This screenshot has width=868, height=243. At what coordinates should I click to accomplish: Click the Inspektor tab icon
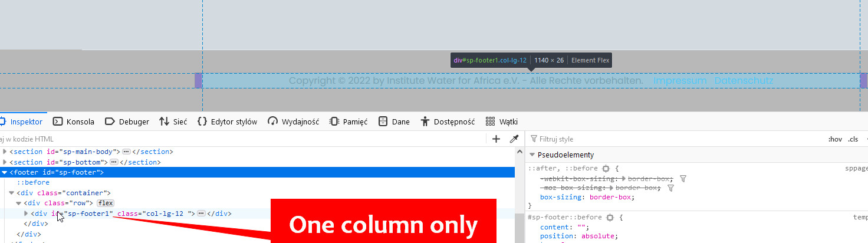tap(2, 121)
